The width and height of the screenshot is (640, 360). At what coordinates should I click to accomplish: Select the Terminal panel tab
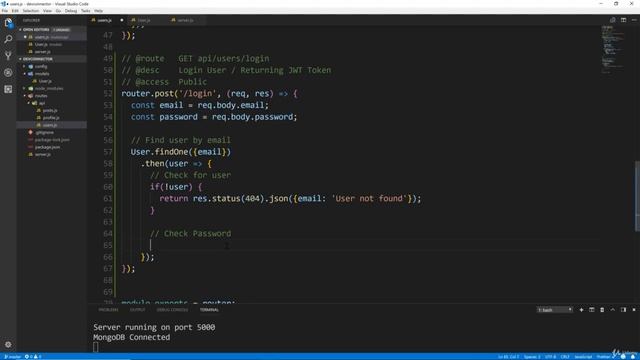tap(209, 310)
